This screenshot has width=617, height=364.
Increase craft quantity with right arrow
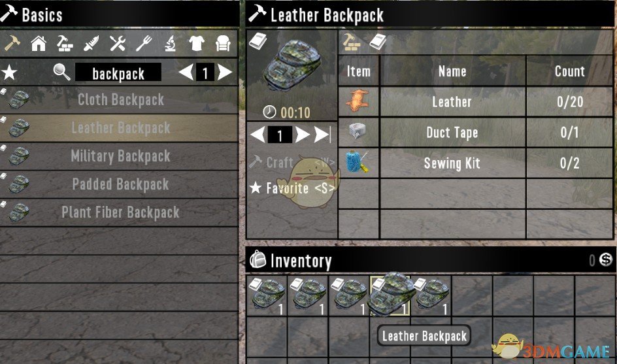point(302,135)
